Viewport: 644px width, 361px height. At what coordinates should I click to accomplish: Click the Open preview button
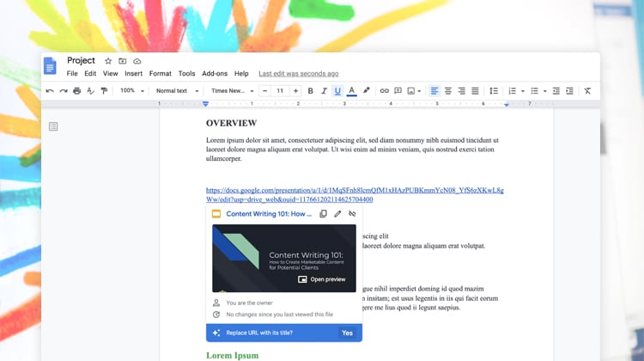point(322,279)
